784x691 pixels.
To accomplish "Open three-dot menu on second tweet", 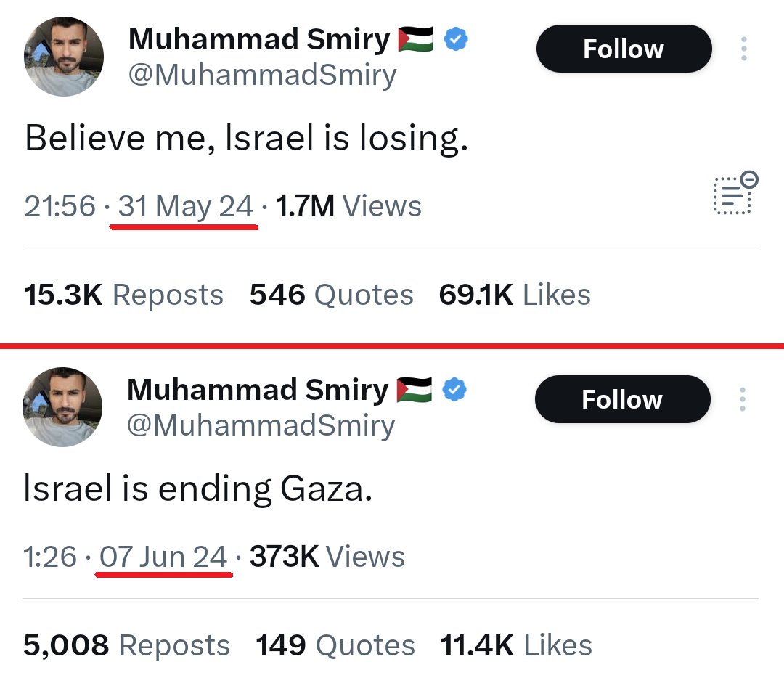I will pyautogui.click(x=743, y=399).
